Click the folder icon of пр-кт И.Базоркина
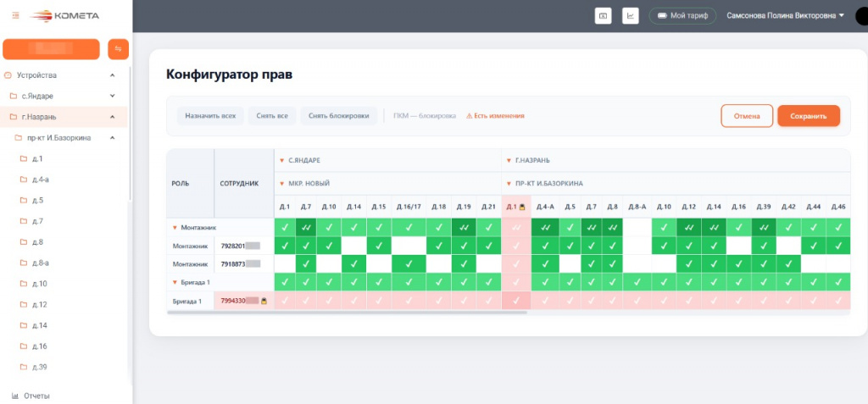Screen dimensions: 868x404 pyautogui.click(x=19, y=138)
